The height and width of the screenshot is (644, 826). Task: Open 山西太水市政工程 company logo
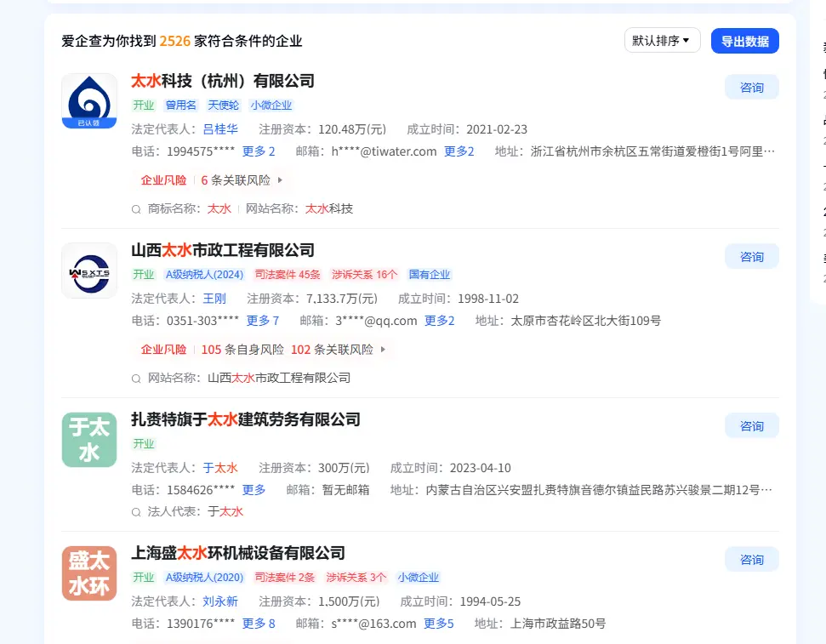pyautogui.click(x=89, y=271)
